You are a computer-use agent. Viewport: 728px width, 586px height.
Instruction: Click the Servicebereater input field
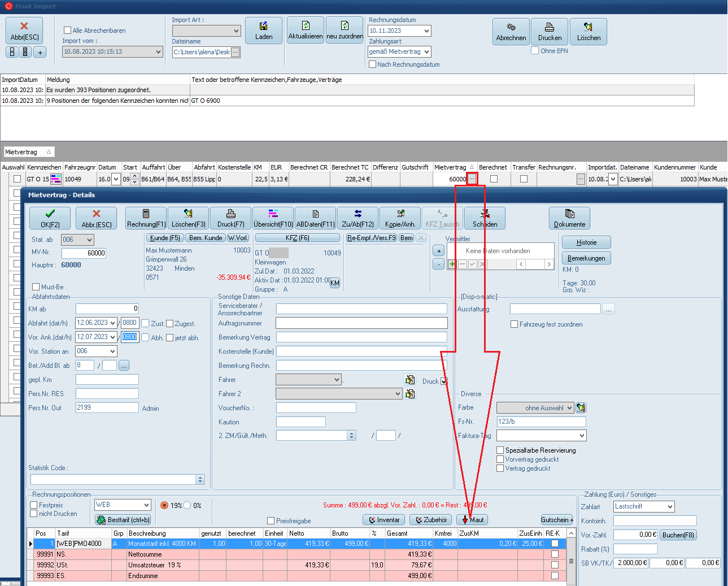[361, 309]
